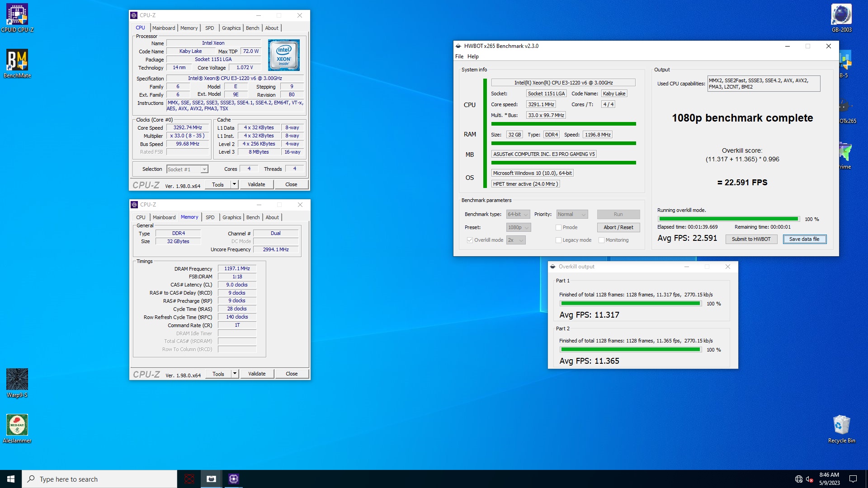
Task: Click Close in lower CPU-Z window
Action: pos(292,374)
